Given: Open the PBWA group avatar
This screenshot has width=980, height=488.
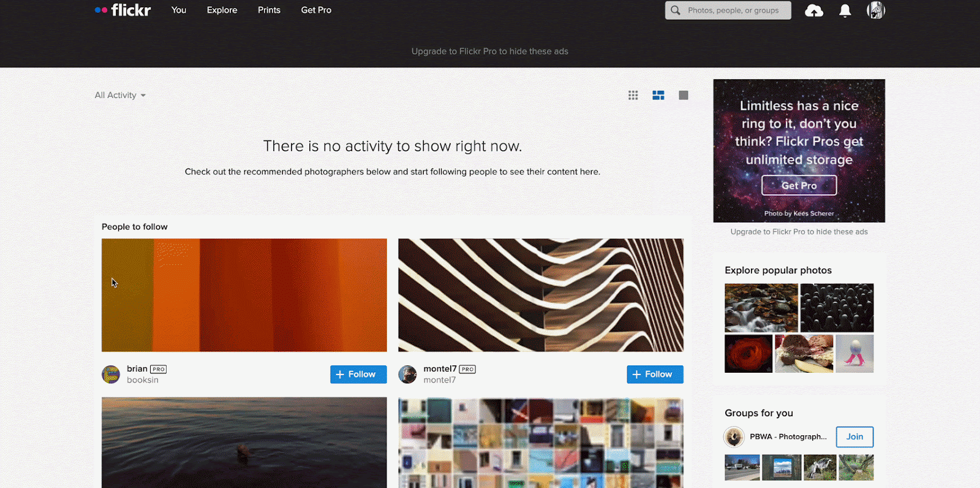Looking at the screenshot, I should tap(734, 437).
